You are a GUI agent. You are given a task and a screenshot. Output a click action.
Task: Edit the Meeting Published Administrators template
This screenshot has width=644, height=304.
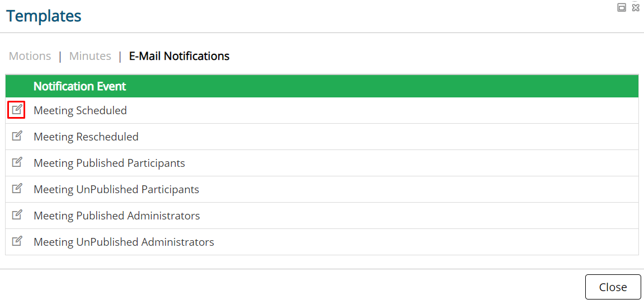pos(16,215)
